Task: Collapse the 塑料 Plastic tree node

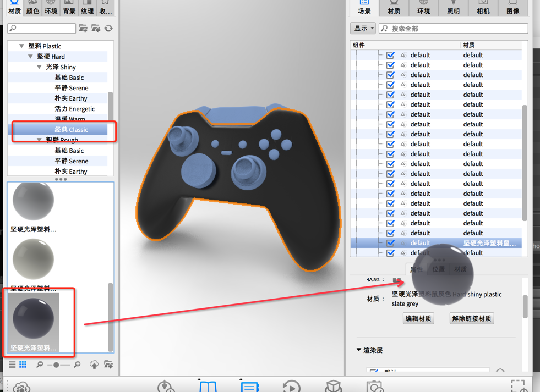Action: [21, 46]
